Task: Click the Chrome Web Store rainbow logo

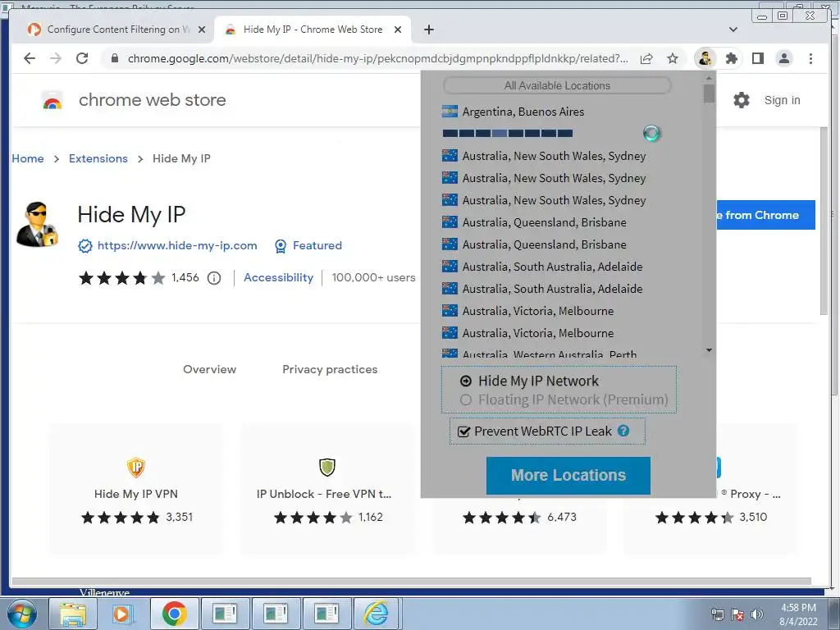Action: point(52,100)
